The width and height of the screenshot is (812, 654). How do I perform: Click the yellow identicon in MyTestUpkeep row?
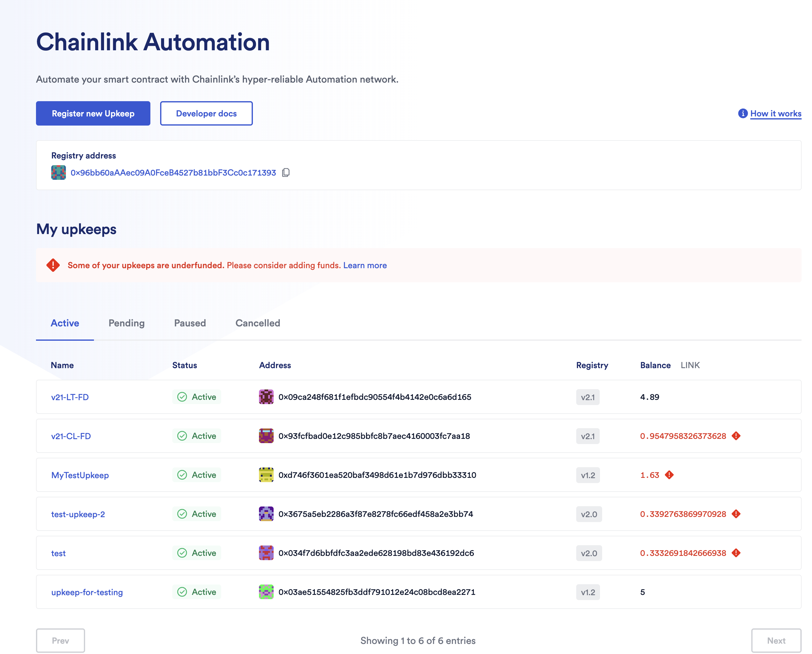pos(266,475)
